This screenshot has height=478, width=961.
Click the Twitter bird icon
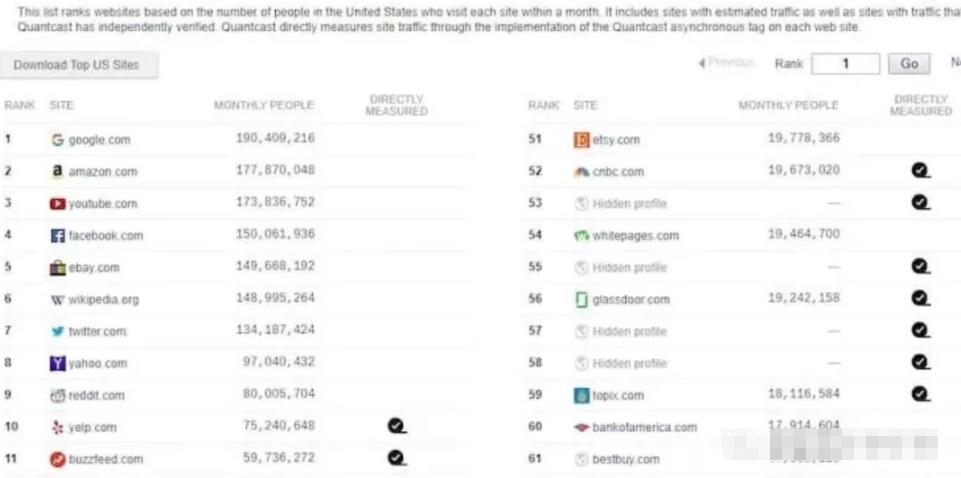click(x=58, y=331)
